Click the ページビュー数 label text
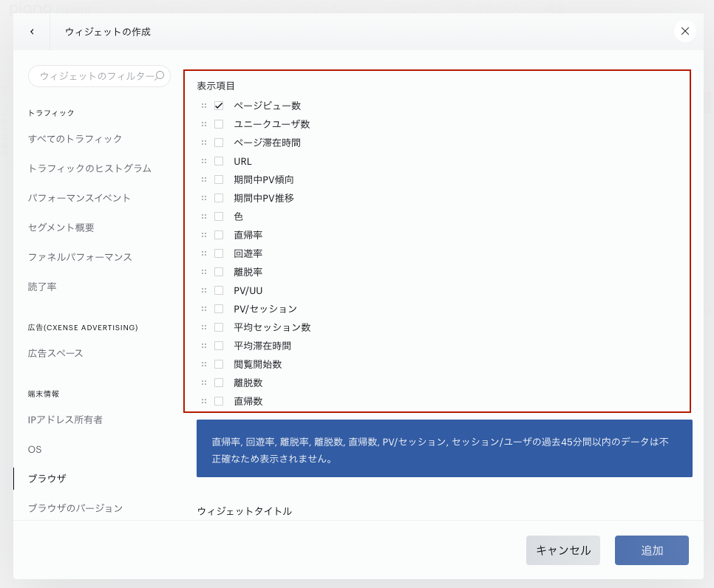714x588 pixels. pyautogui.click(x=268, y=106)
